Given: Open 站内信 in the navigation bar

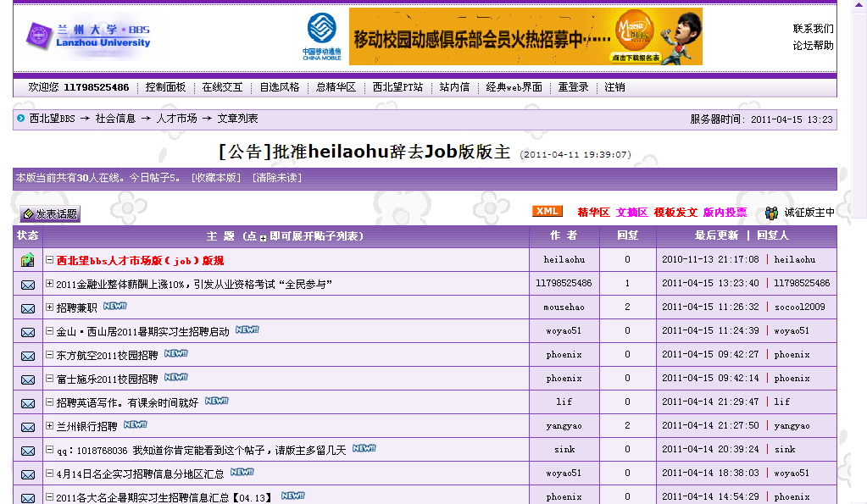Looking at the screenshot, I should coord(454,87).
